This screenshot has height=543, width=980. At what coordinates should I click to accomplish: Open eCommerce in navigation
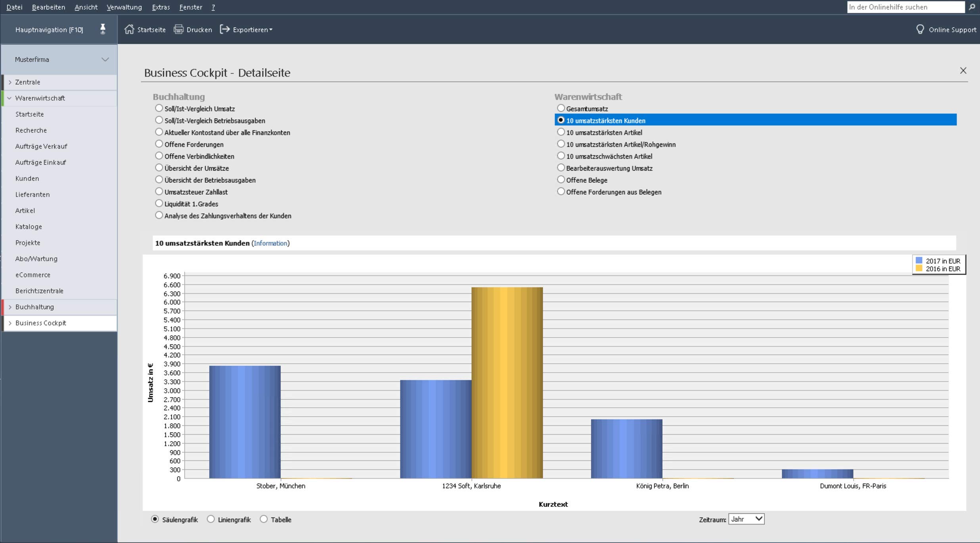[x=33, y=275]
